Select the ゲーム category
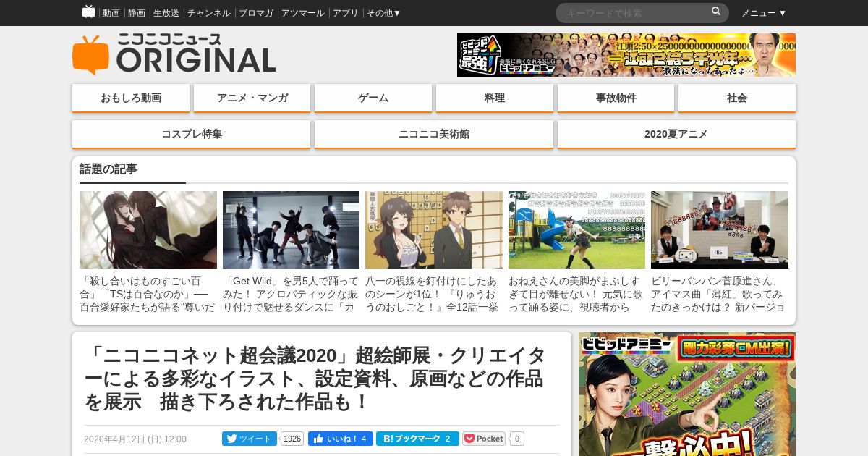The height and width of the screenshot is (456, 868). pos(373,98)
